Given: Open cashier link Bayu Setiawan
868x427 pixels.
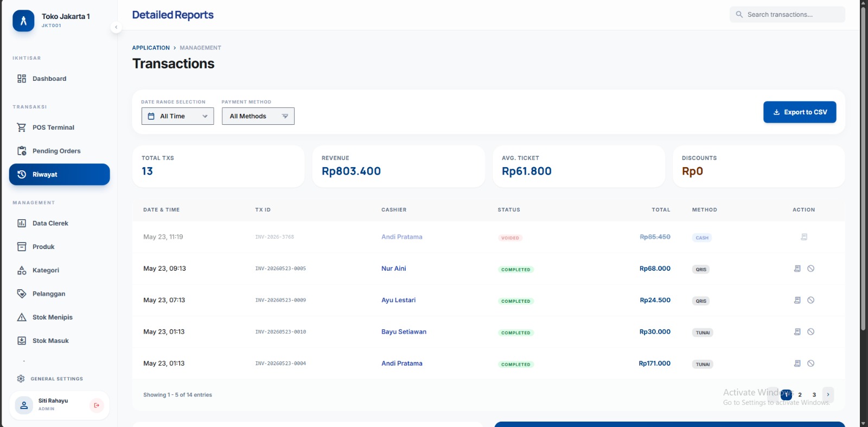Looking at the screenshot, I should tap(404, 332).
